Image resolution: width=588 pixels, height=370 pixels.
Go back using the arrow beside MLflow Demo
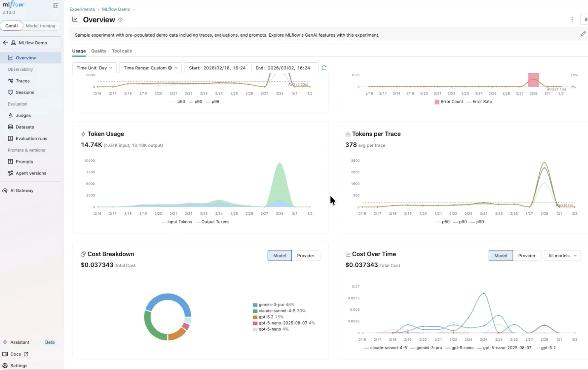5,43
